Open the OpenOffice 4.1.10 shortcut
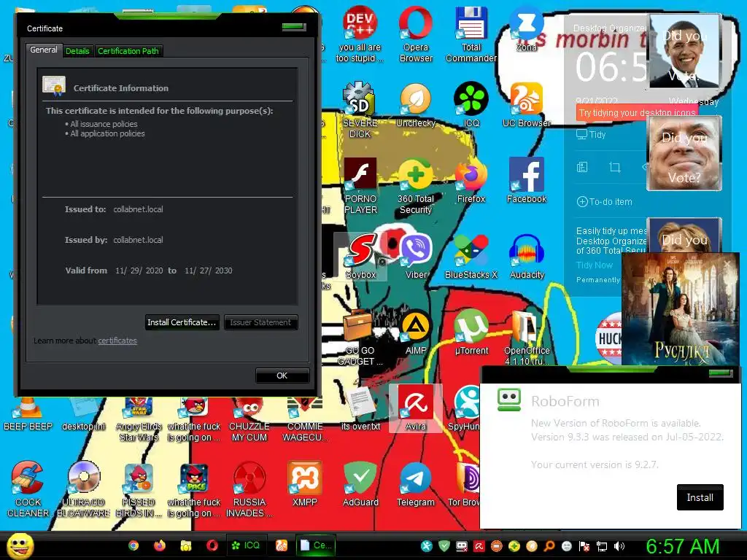 pos(527,338)
